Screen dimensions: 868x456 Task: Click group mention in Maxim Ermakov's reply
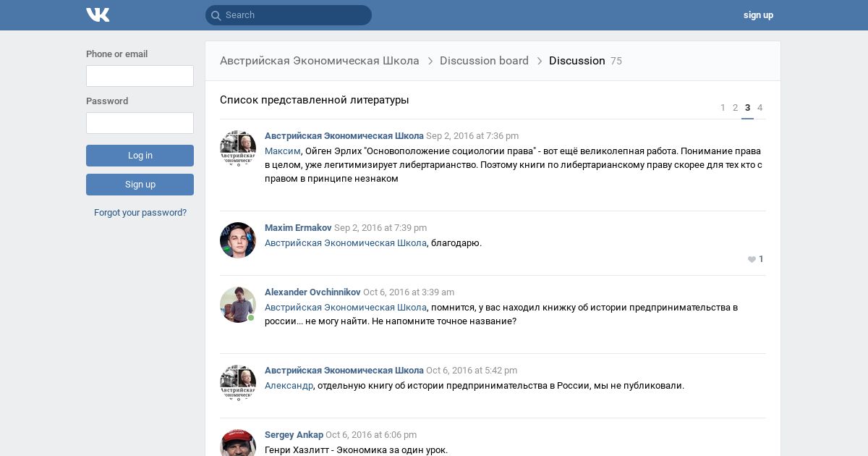pos(346,243)
